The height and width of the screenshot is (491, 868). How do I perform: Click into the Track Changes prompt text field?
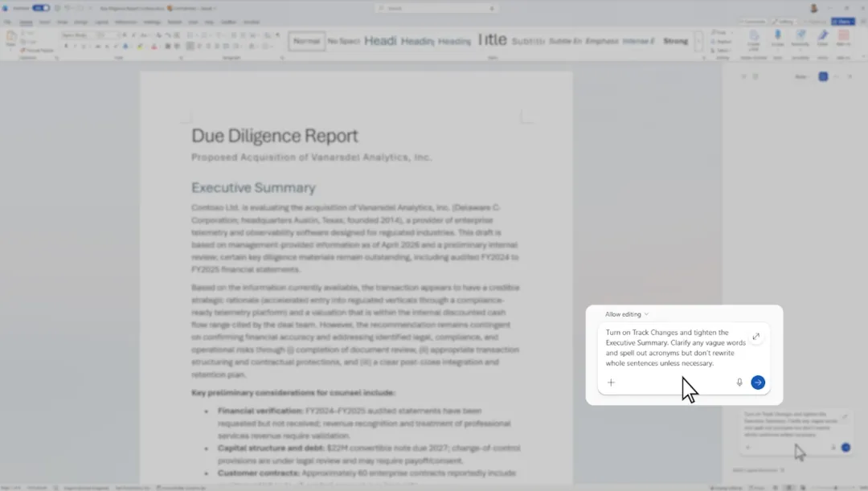(x=675, y=348)
